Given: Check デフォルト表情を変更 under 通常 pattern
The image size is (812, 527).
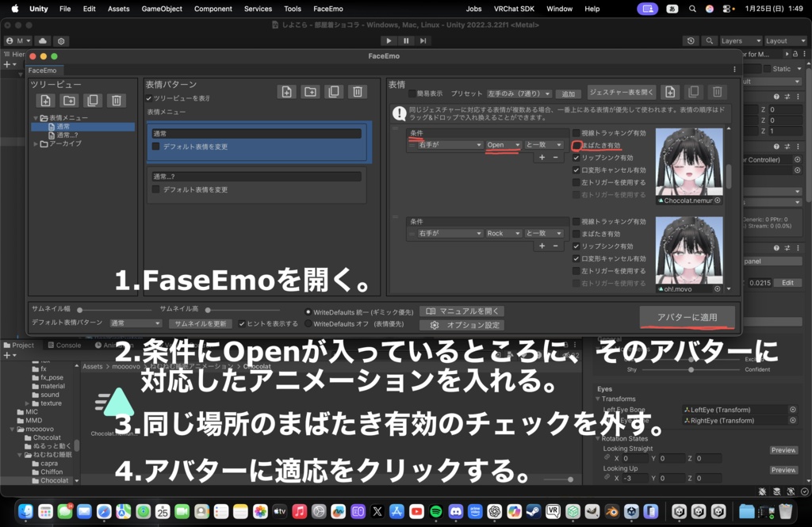Looking at the screenshot, I should [156, 147].
